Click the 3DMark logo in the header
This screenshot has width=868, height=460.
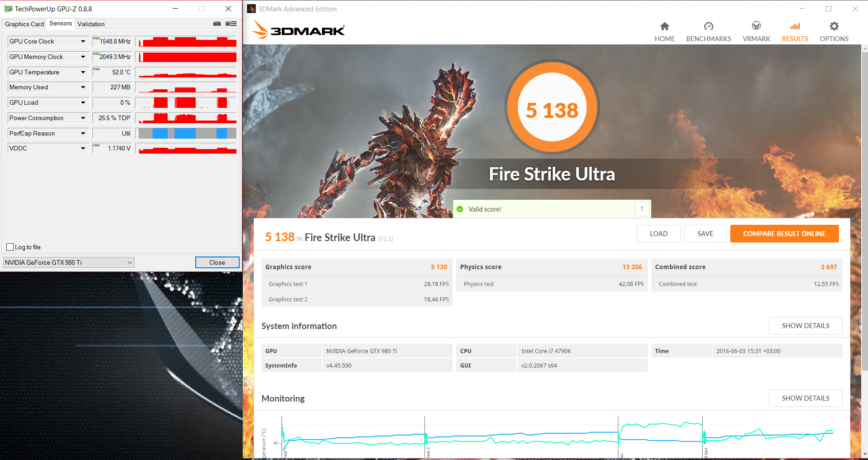(298, 30)
